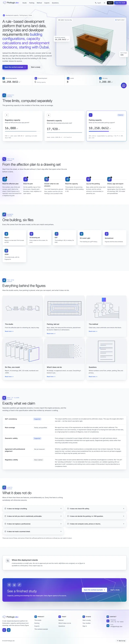Screen dimensions: 129x644
Task: Click the A3 drawing set card icon
Action: coord(31,234)
